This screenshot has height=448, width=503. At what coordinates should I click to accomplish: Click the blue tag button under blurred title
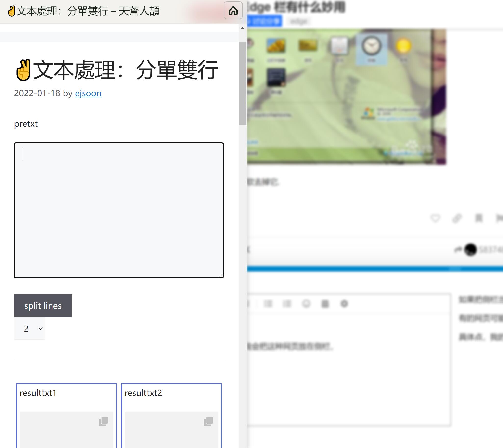pos(264,21)
